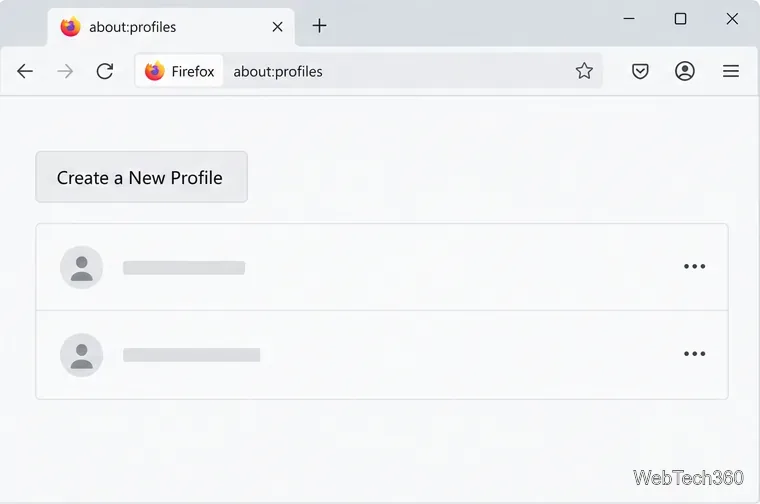Open a new tab with the plus button
This screenshot has width=760, height=504.
319,26
